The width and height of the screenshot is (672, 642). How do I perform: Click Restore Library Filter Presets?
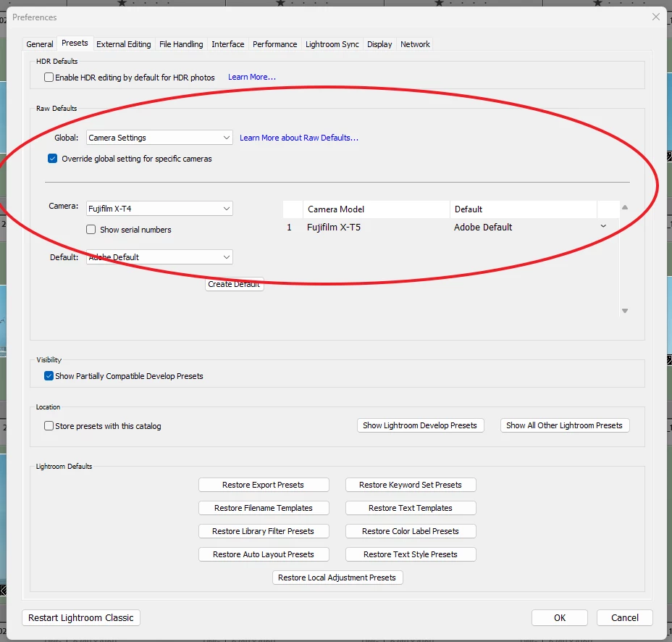coord(263,531)
